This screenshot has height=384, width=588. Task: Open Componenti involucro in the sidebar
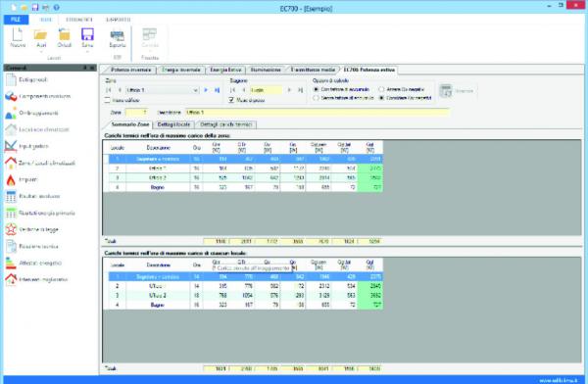tap(38, 96)
